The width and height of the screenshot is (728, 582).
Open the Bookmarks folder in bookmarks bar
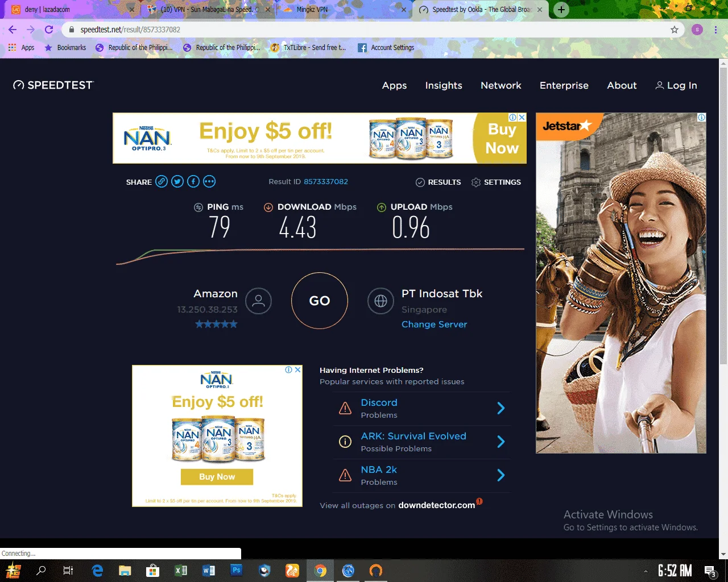click(x=65, y=48)
